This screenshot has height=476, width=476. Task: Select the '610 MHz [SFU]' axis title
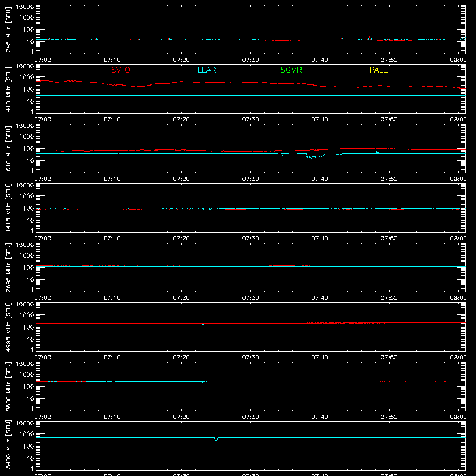tap(8, 148)
